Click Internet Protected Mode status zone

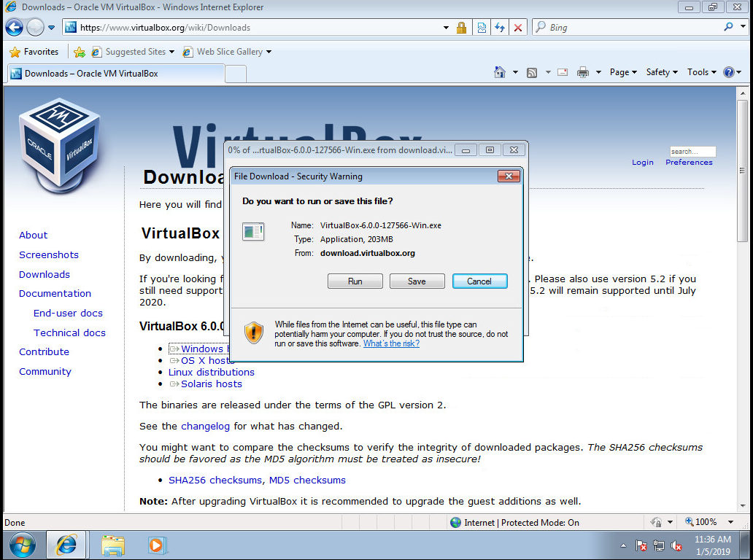coord(515,522)
